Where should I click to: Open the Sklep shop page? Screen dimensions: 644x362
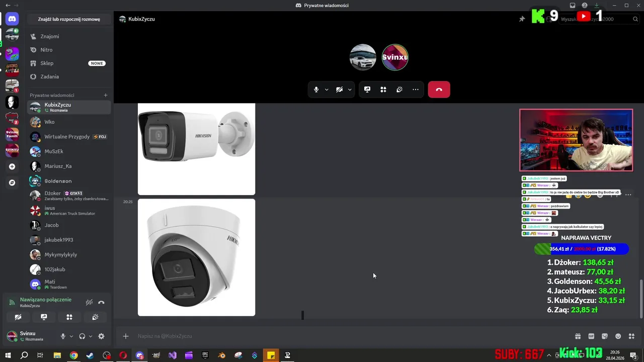70,63
